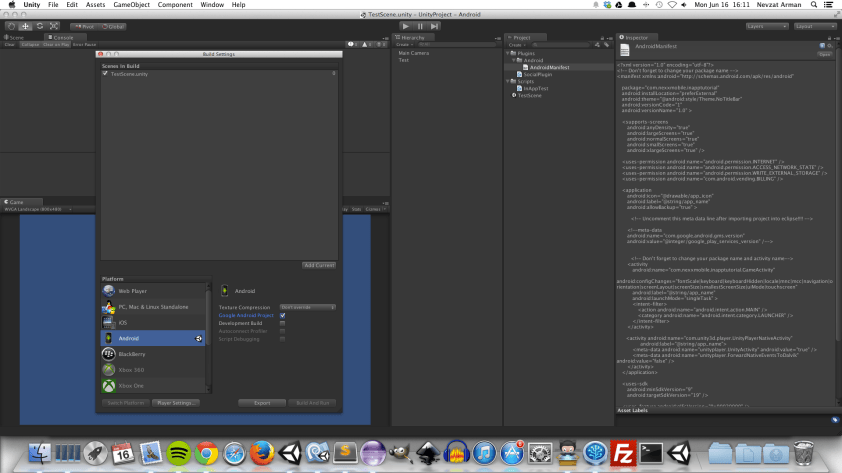Open the Window menu
This screenshot has height=473, width=842.
tap(212, 5)
